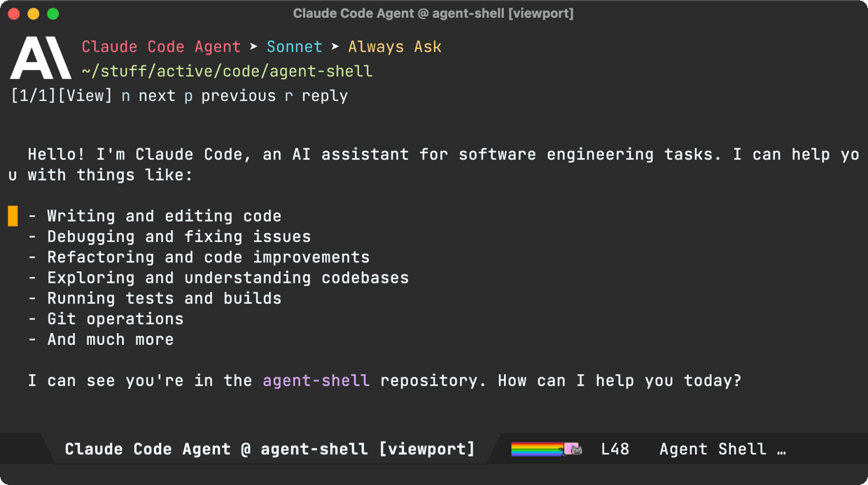The height and width of the screenshot is (485, 868).
Task: Expand the chevron between Sonnet and Always Ask
Action: pyautogui.click(x=334, y=46)
